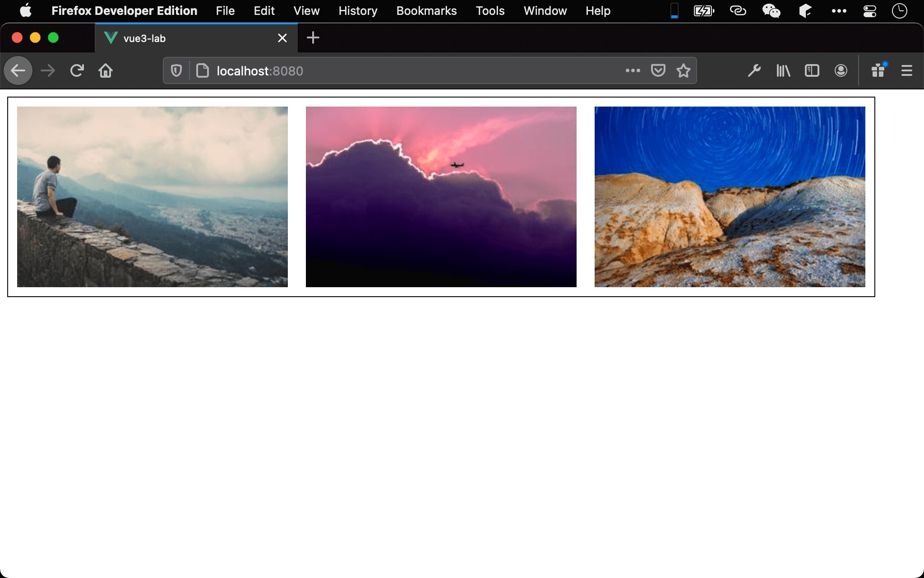This screenshot has height=578, width=924.
Task: Click the back navigation arrow
Action: (x=18, y=71)
